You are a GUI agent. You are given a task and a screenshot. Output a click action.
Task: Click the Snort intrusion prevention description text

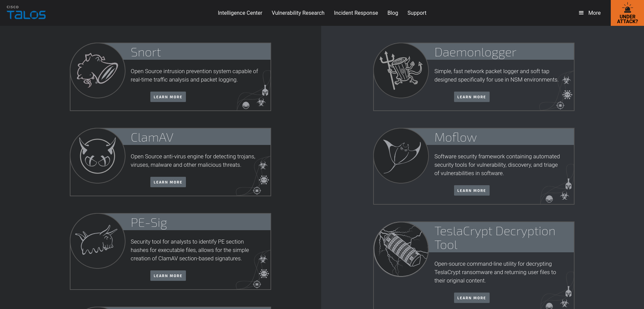pos(194,75)
